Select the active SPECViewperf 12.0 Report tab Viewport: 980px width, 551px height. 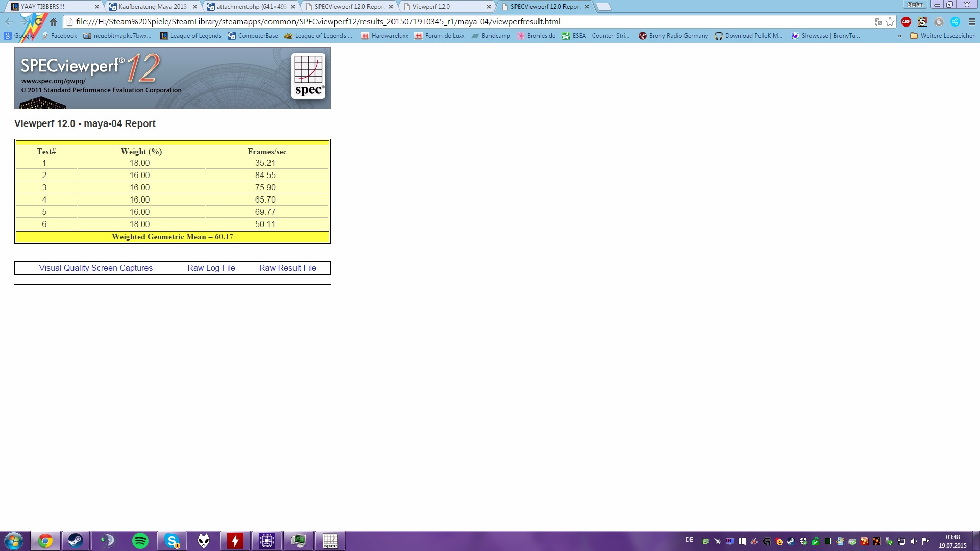(545, 7)
